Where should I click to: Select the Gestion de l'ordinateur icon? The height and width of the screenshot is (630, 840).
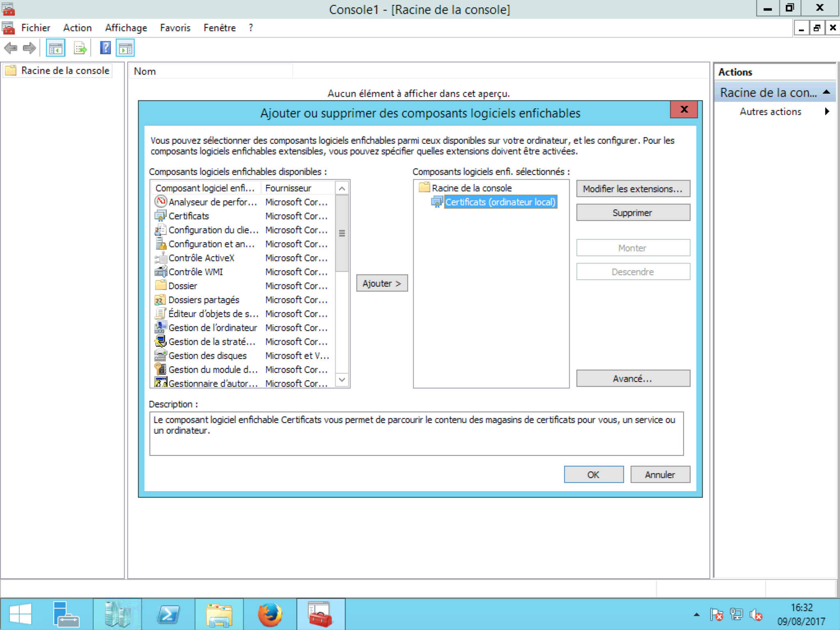pyautogui.click(x=161, y=327)
